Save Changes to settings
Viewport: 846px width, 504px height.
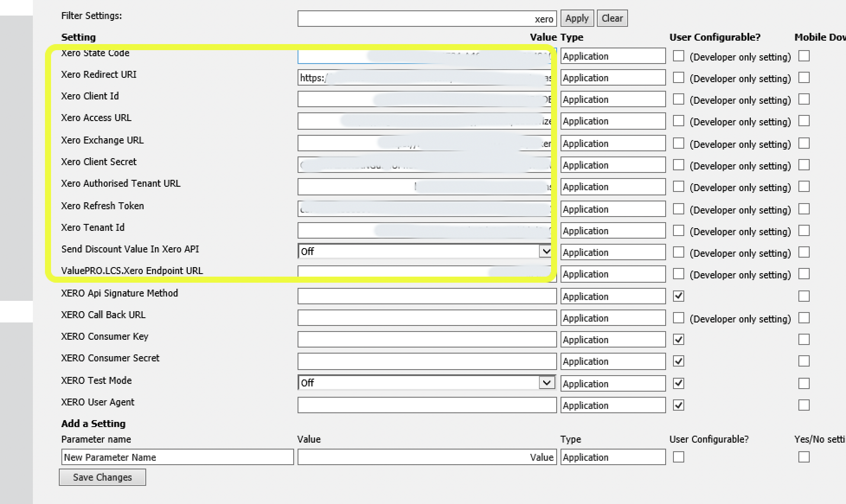[x=103, y=477]
